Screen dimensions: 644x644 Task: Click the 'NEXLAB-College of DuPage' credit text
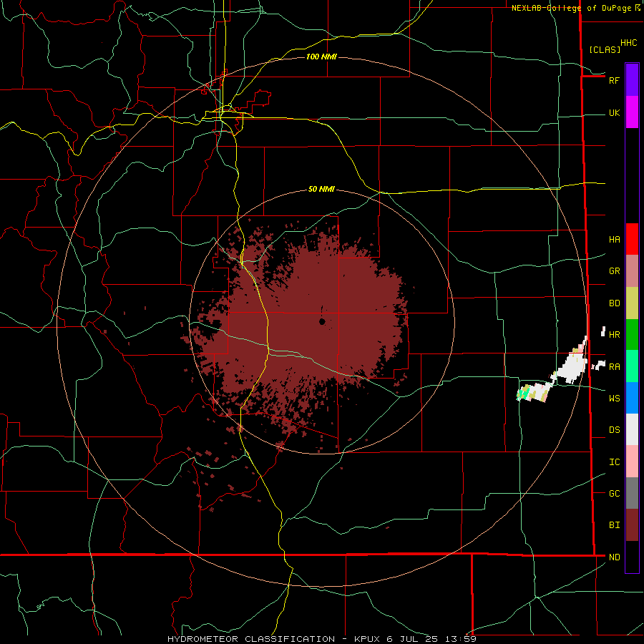(571, 8)
